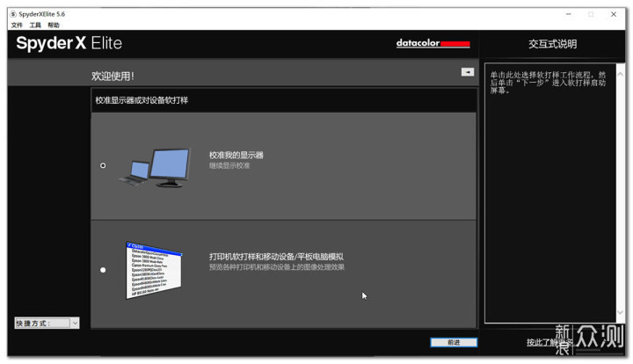Click the 交互式说明 panel title
Screen dimensions: 633x364
coord(552,44)
